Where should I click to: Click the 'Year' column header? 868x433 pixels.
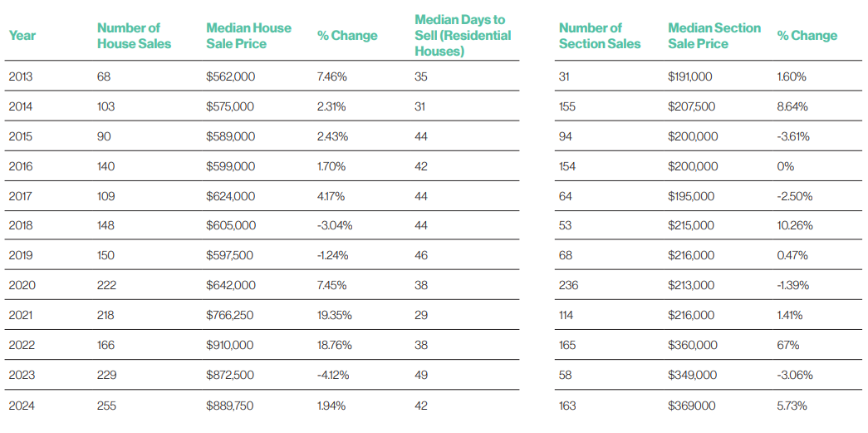(x=22, y=36)
